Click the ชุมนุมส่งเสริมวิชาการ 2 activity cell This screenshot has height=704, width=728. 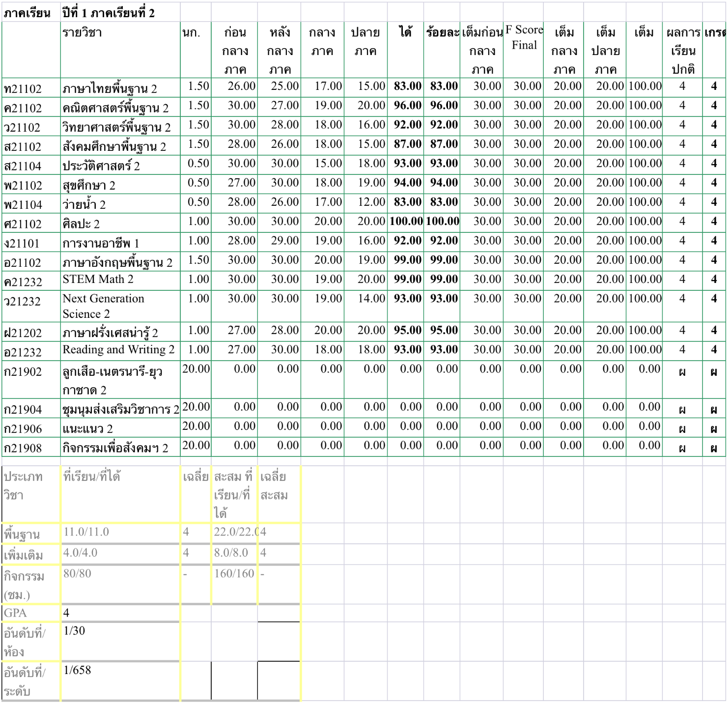coord(120,408)
